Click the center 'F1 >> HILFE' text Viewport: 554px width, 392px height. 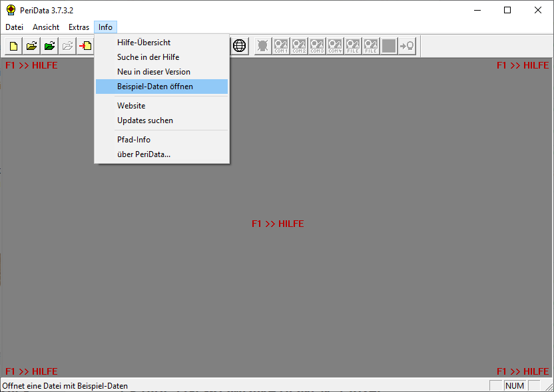(278, 224)
